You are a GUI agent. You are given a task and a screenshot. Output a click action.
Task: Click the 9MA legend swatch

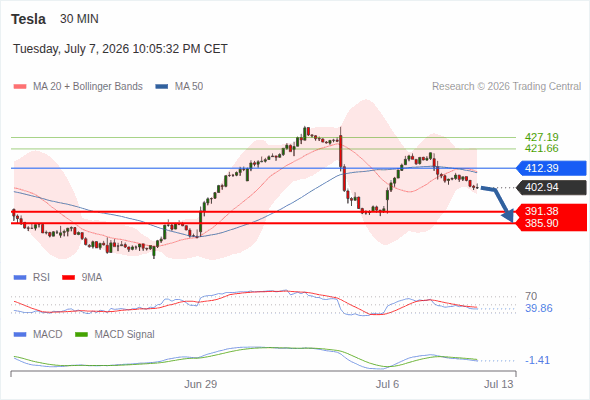68,278
